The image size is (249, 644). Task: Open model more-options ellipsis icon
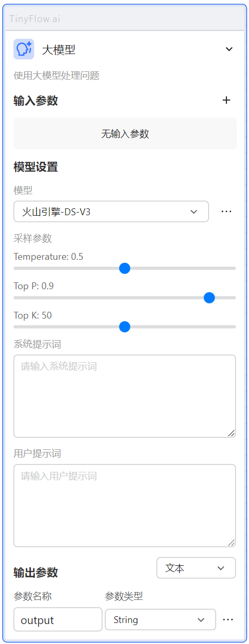226,212
